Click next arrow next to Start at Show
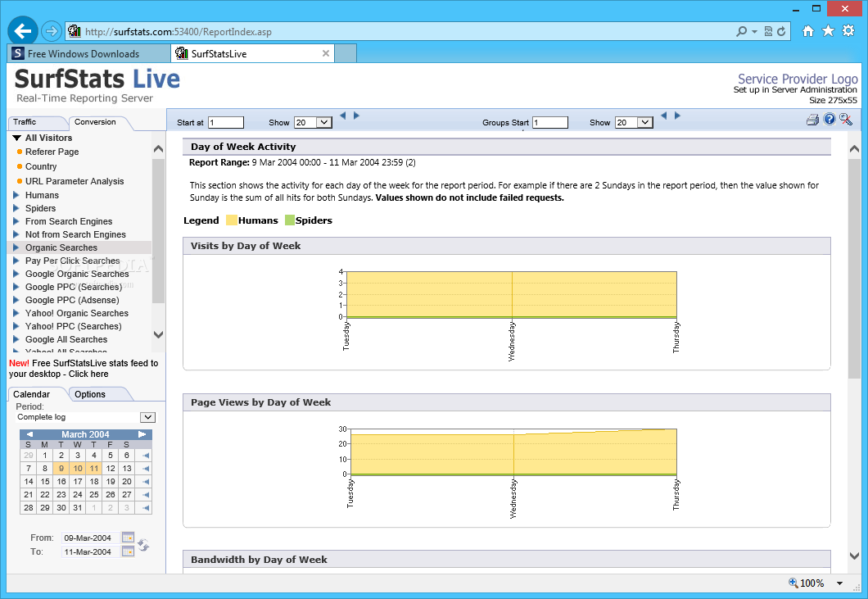The image size is (868, 599). pos(356,116)
